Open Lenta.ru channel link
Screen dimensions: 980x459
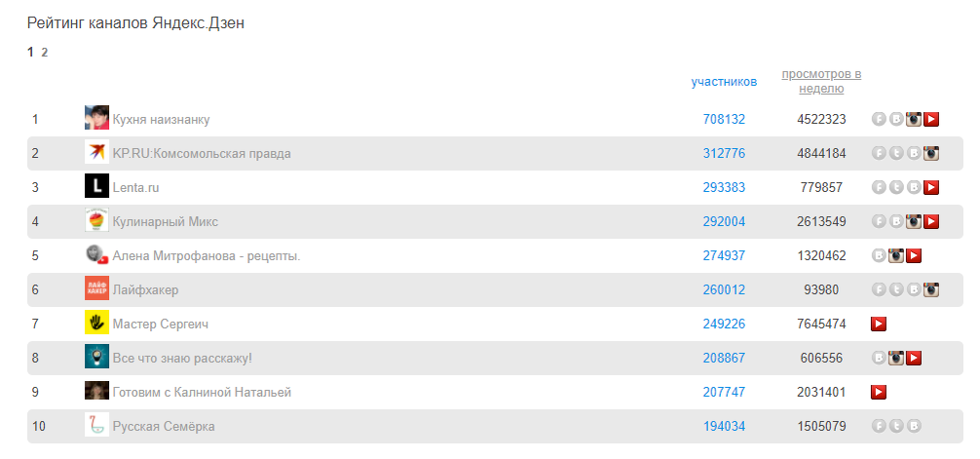click(x=135, y=187)
